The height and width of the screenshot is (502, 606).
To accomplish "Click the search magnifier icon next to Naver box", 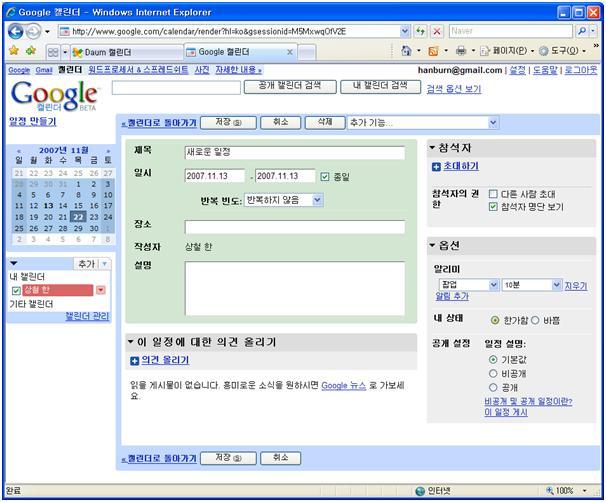I will pyautogui.click(x=582, y=31).
